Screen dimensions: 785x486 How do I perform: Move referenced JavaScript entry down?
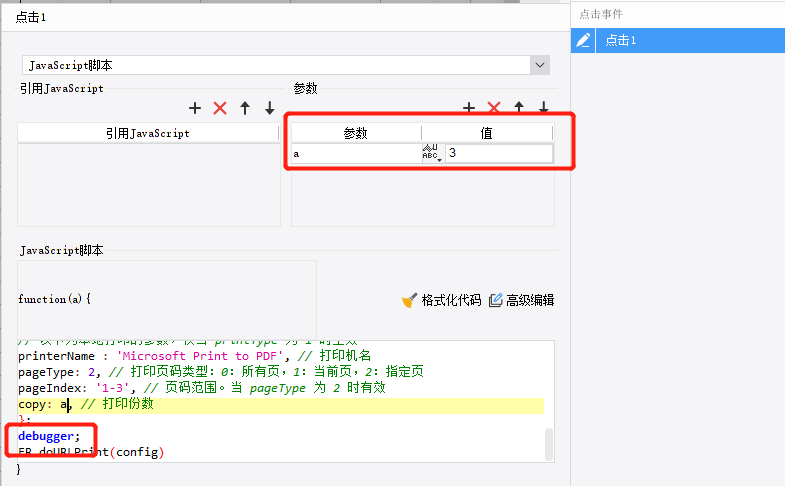(270, 108)
